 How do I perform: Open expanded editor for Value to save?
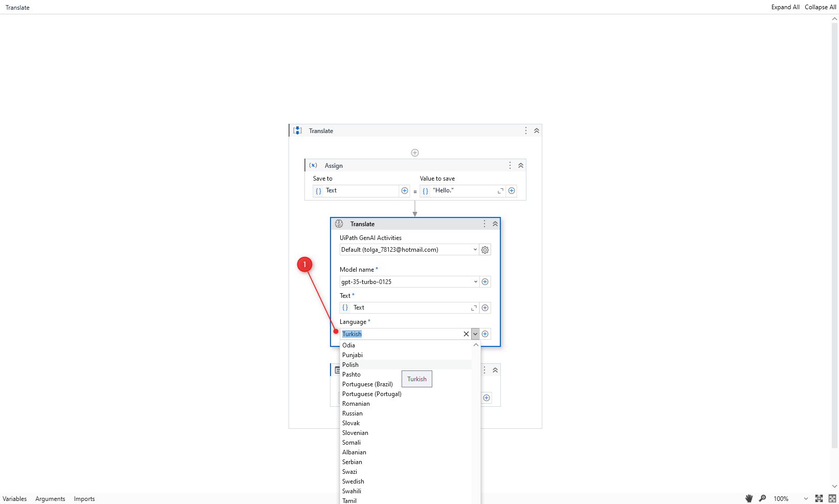point(500,191)
